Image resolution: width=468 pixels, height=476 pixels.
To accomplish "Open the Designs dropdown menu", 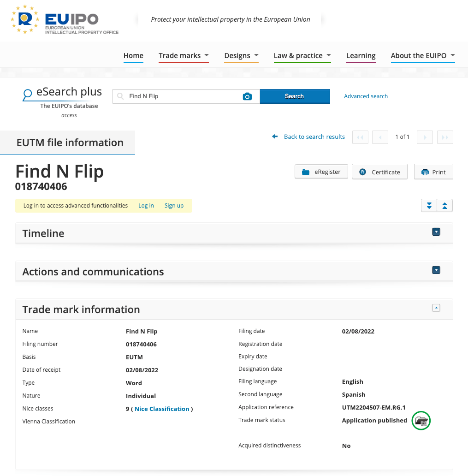I will pyautogui.click(x=241, y=56).
